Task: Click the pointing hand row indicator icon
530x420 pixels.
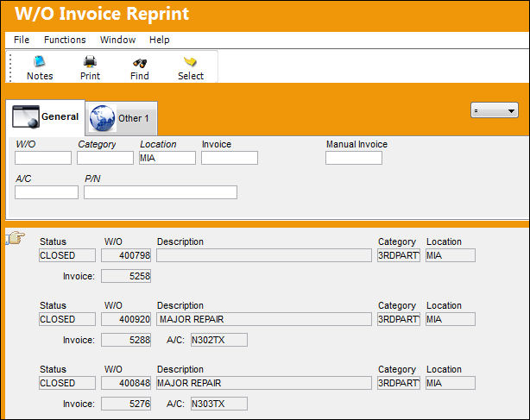Action: pyautogui.click(x=16, y=238)
